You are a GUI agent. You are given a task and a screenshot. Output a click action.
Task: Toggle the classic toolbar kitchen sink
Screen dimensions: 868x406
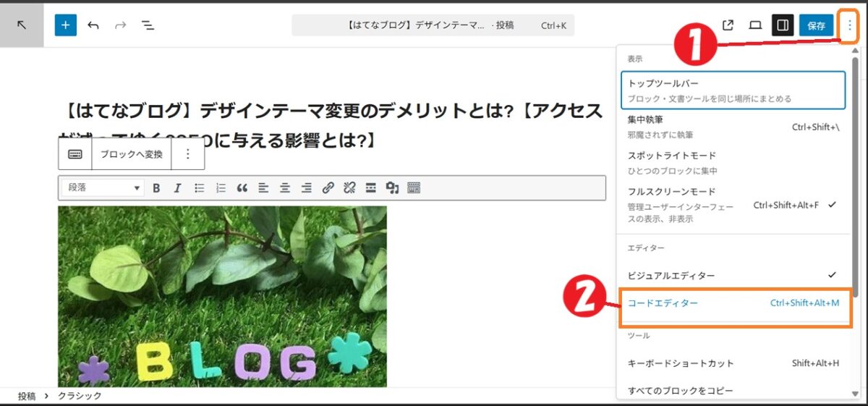(x=414, y=188)
